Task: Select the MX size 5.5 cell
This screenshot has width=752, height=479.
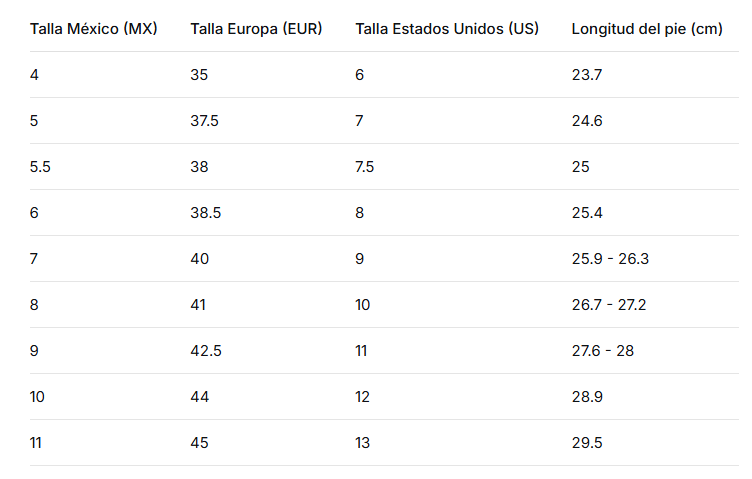Action: point(40,167)
